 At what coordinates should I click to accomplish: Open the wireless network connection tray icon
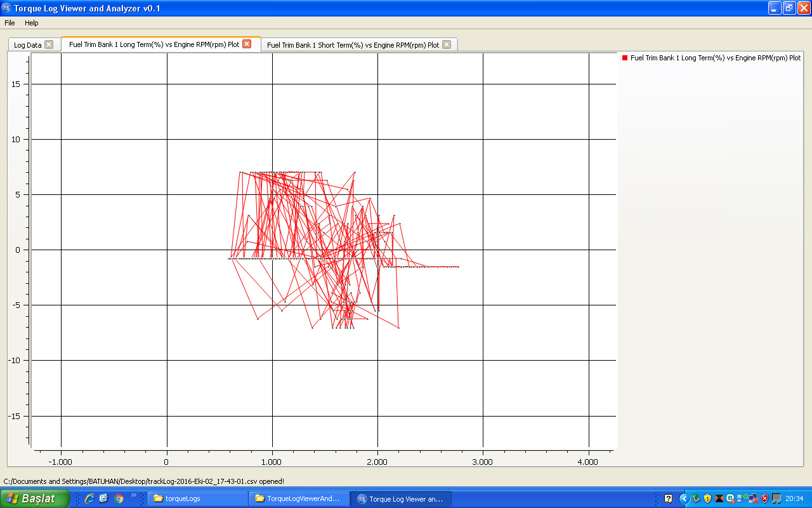pyautogui.click(x=742, y=498)
